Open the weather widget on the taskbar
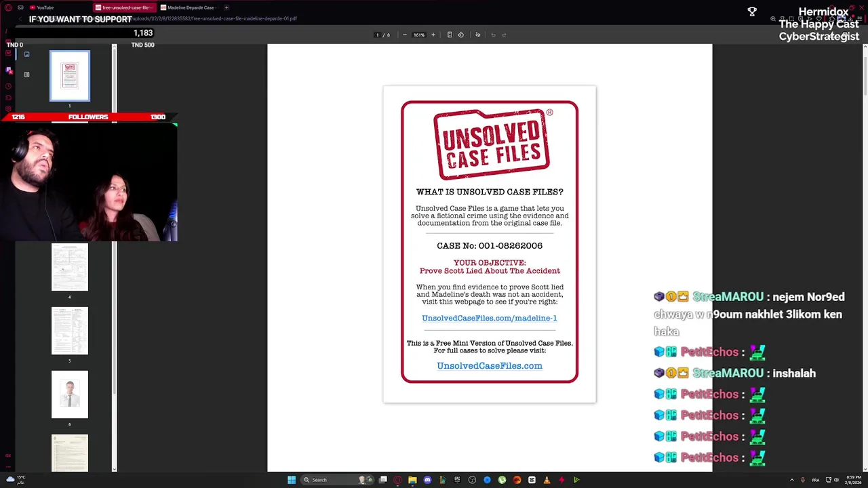Viewport: 868px width, 488px height. click(x=16, y=480)
